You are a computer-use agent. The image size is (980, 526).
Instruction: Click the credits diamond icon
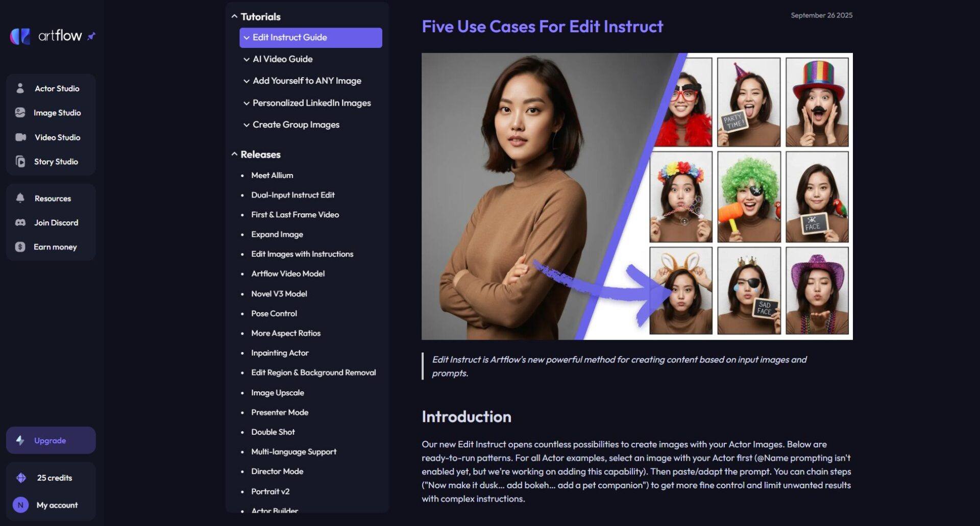(x=21, y=478)
